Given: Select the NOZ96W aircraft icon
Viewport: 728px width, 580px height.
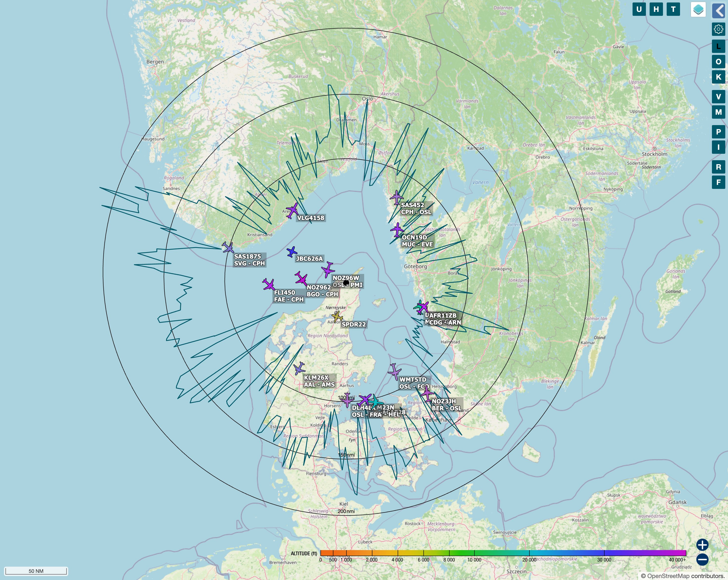Looking at the screenshot, I should click(x=328, y=269).
